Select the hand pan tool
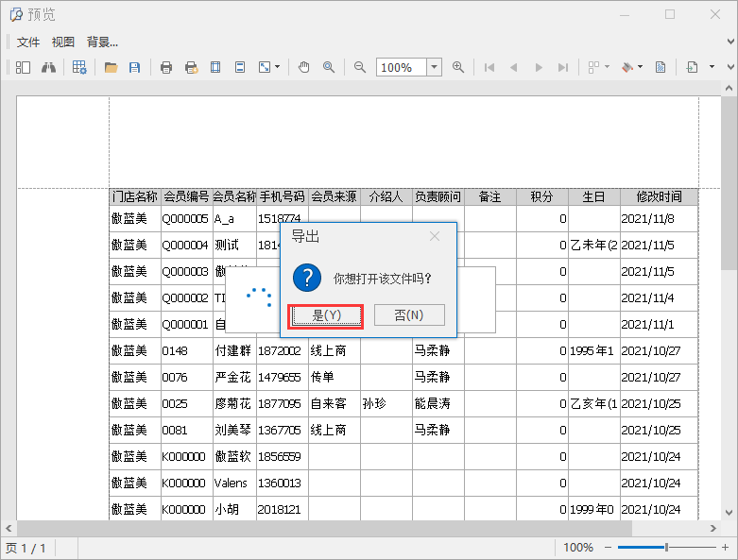The height and width of the screenshot is (560, 738). tap(304, 67)
